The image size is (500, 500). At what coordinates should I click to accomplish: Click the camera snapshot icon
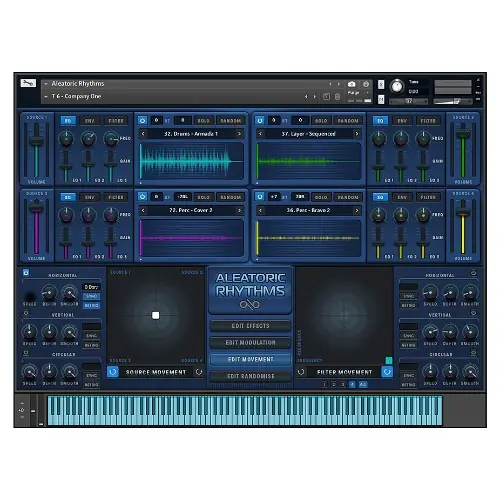351,84
